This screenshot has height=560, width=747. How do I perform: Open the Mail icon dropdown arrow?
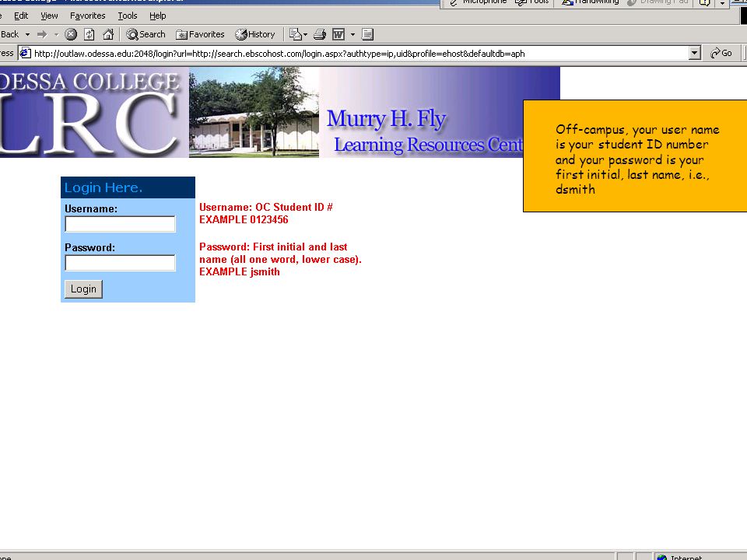click(305, 34)
